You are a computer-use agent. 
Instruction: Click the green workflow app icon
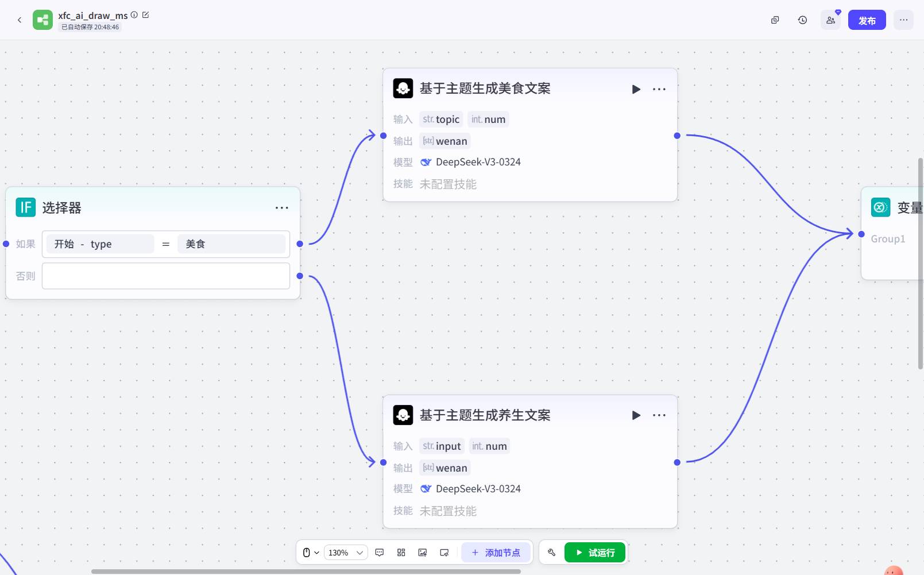tap(42, 20)
